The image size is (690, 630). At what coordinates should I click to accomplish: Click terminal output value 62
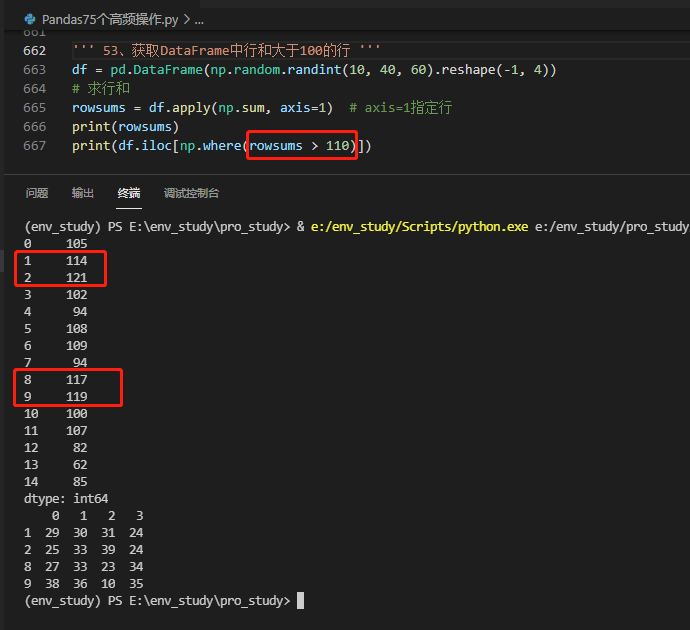tap(80, 465)
